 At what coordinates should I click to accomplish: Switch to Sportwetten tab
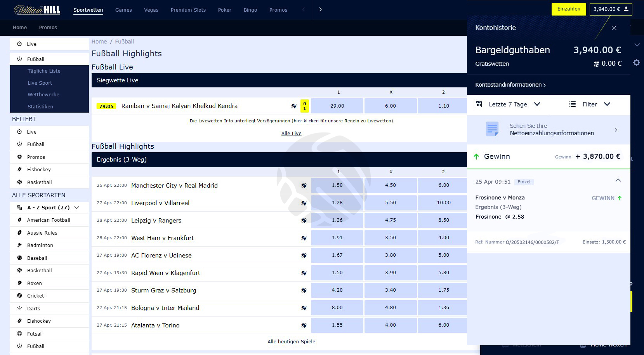click(88, 10)
